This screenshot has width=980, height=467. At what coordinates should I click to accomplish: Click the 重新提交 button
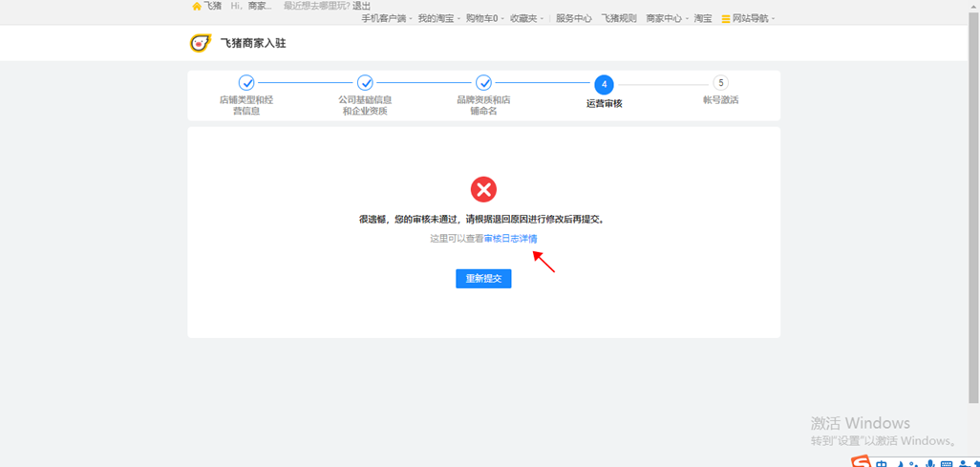pos(483,279)
